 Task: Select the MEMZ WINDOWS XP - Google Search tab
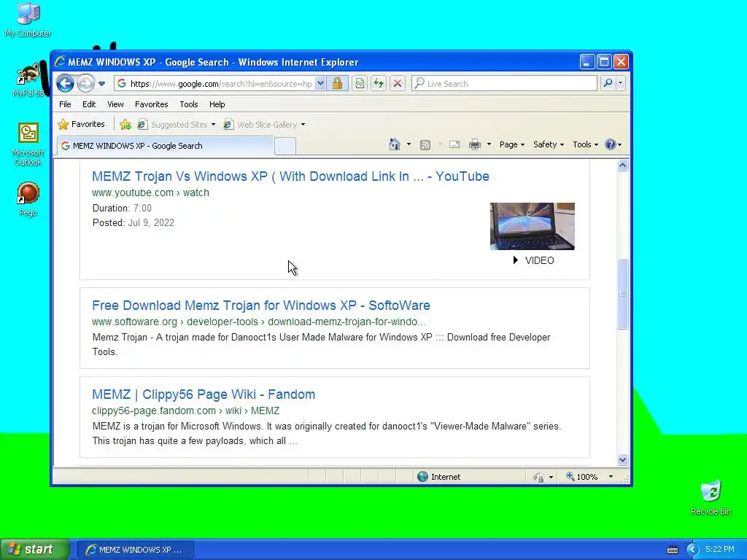coord(166,146)
